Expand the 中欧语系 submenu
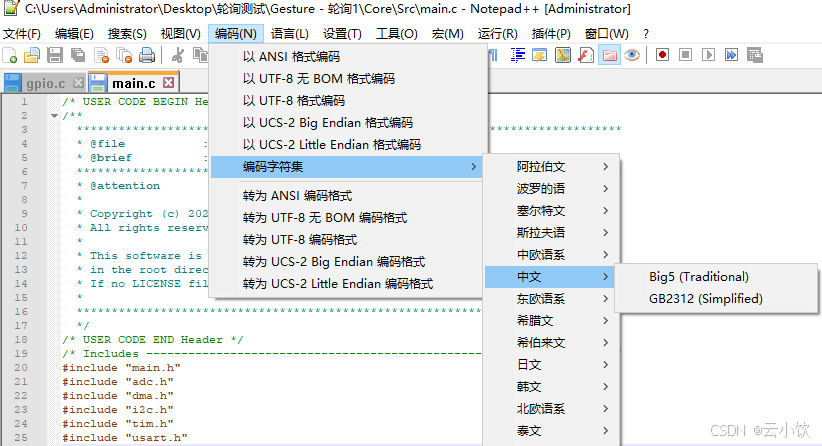822x446 pixels. [x=551, y=255]
